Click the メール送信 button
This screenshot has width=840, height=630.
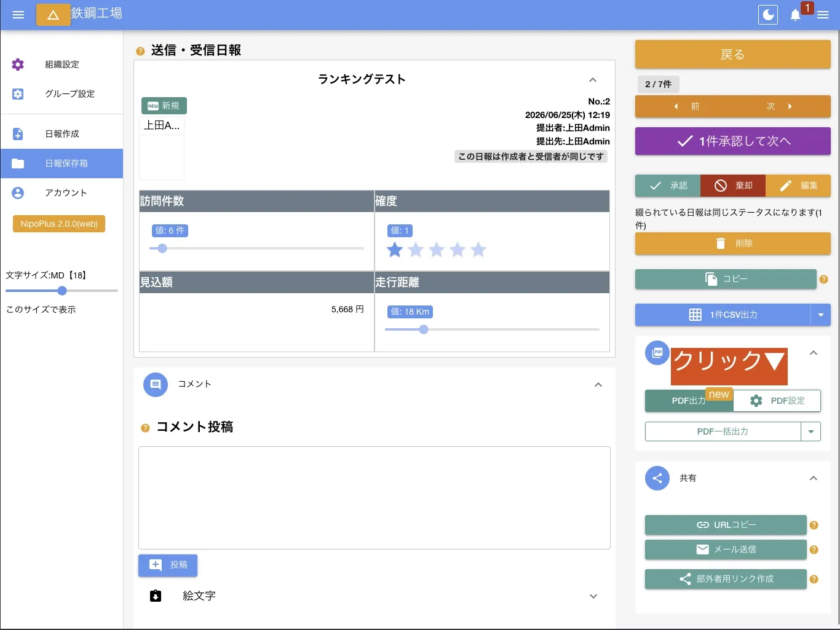(x=726, y=549)
